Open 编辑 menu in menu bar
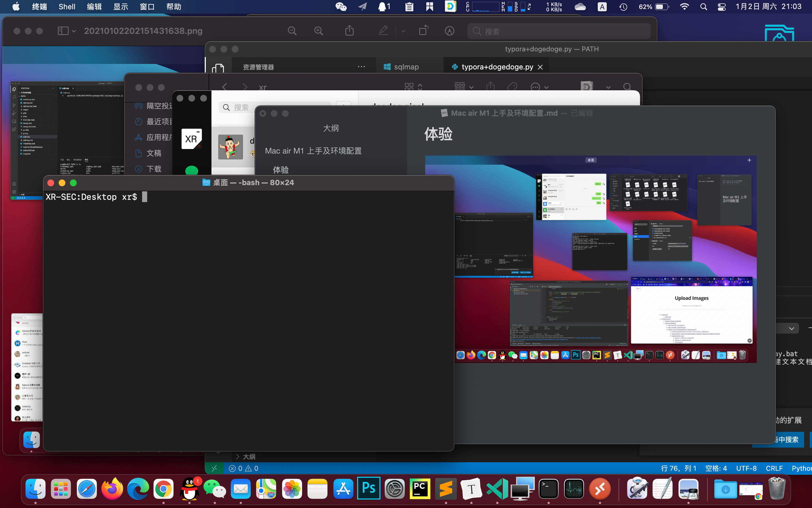The image size is (812, 508). [x=94, y=7]
